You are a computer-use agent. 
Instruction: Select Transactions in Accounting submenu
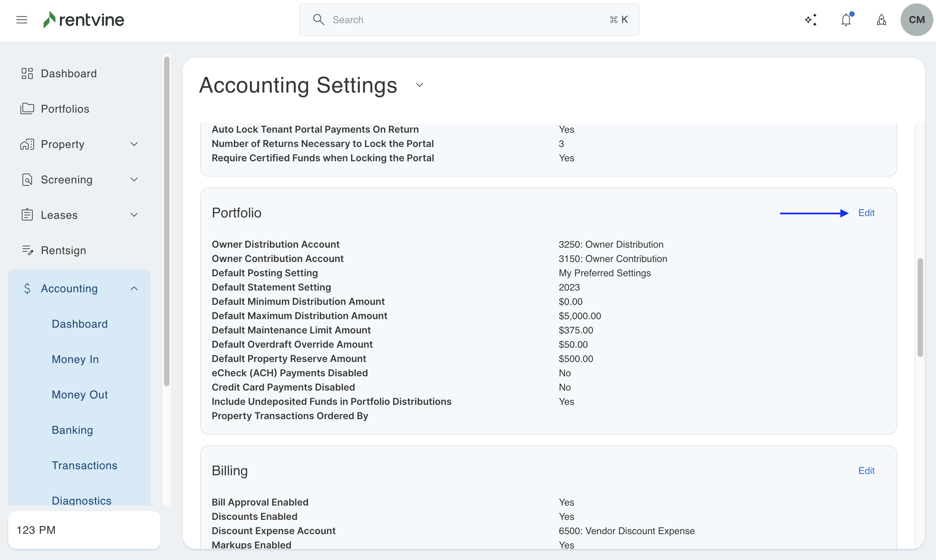click(84, 465)
